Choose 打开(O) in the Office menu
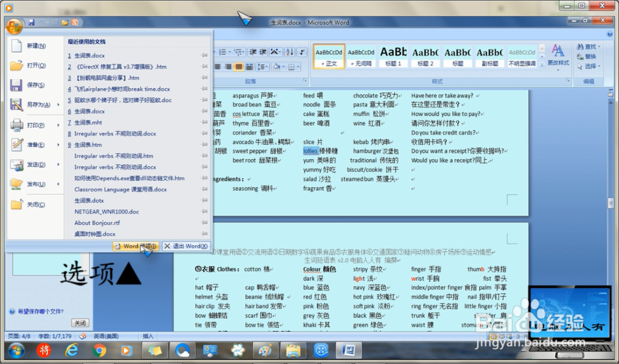Screen dimensions: 619x364 click(35, 65)
